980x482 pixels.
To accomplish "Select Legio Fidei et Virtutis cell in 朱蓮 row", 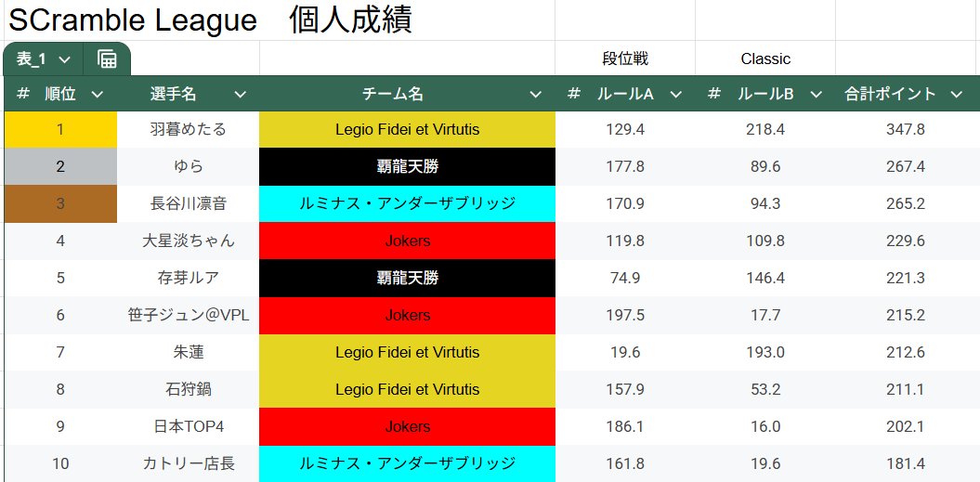I will pyautogui.click(x=408, y=352).
